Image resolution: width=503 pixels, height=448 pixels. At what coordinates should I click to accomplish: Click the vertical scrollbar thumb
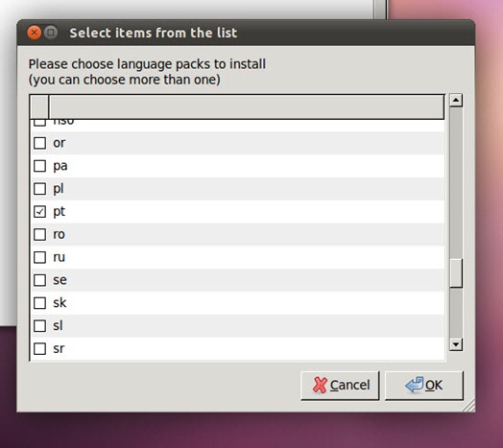pyautogui.click(x=456, y=272)
